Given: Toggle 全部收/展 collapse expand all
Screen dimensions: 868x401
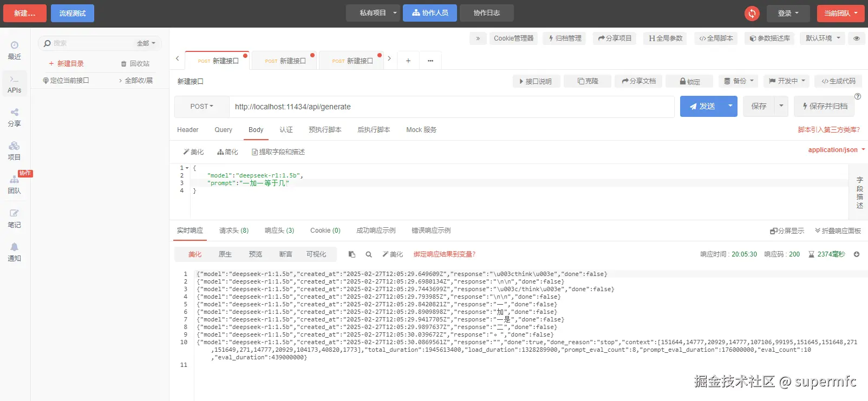Looking at the screenshot, I should coord(135,81).
